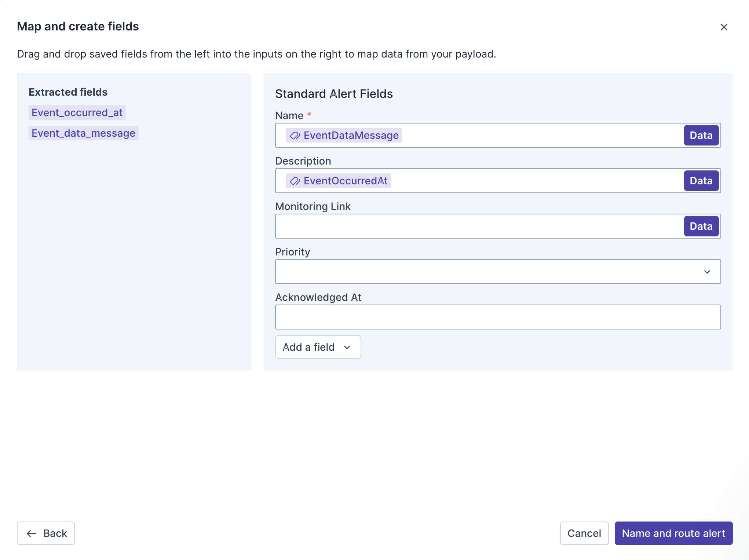The image size is (749, 560).
Task: Open Data picker for Monitoring Link
Action: point(701,226)
